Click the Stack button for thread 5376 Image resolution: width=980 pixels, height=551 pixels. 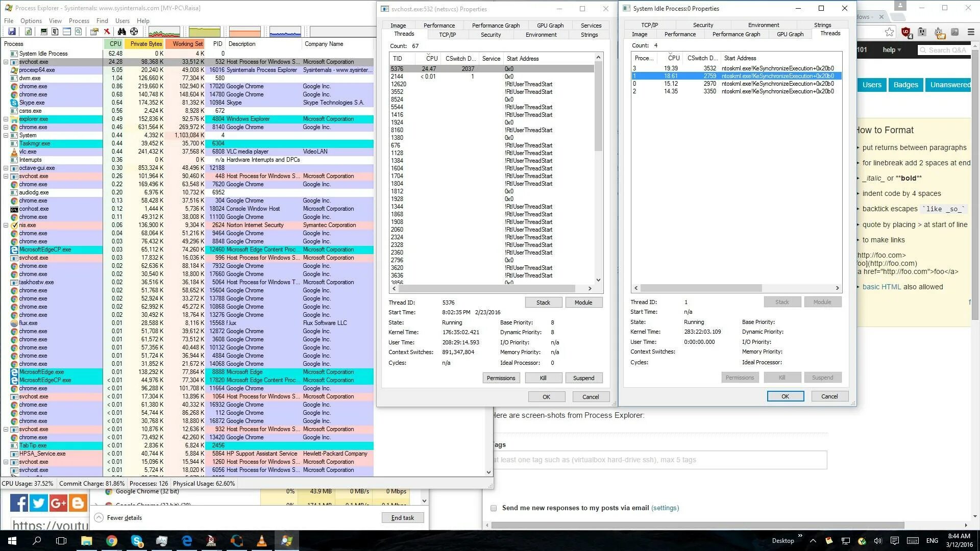(x=542, y=302)
